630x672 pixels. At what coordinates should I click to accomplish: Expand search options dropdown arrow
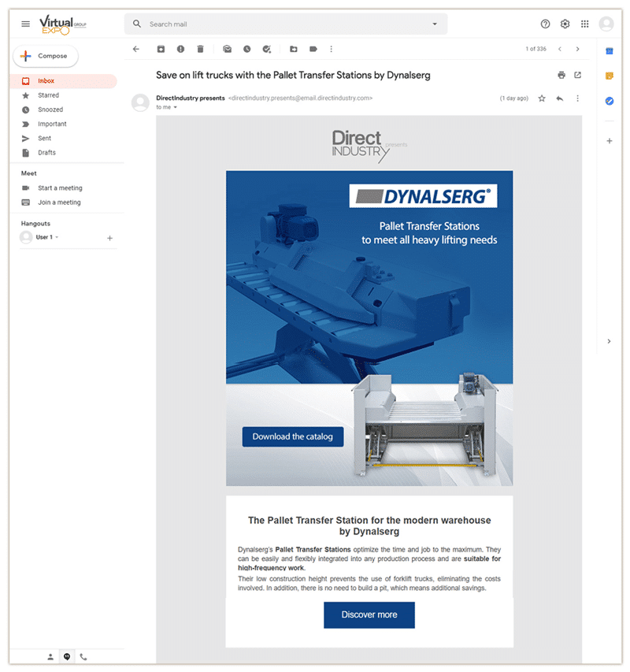[435, 24]
